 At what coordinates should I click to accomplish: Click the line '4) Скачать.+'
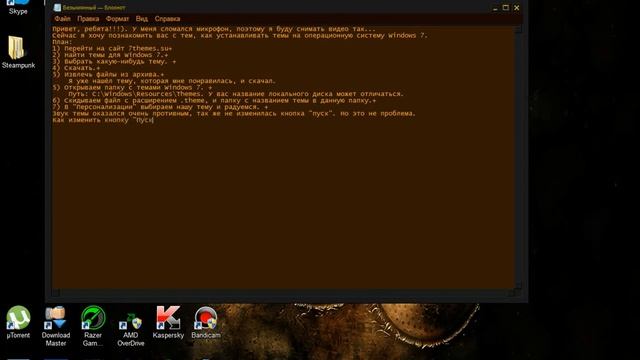[76, 68]
